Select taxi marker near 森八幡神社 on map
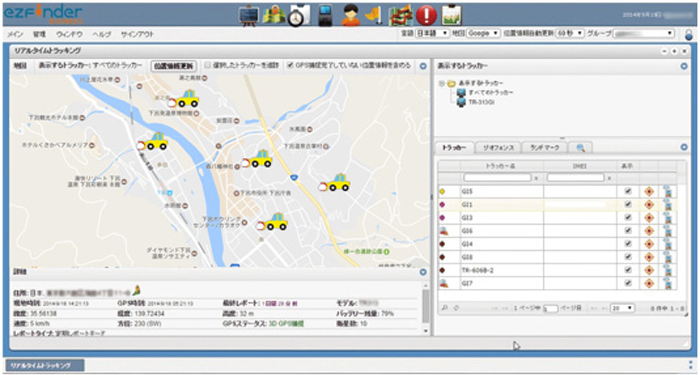700x375 pixels. [257, 159]
